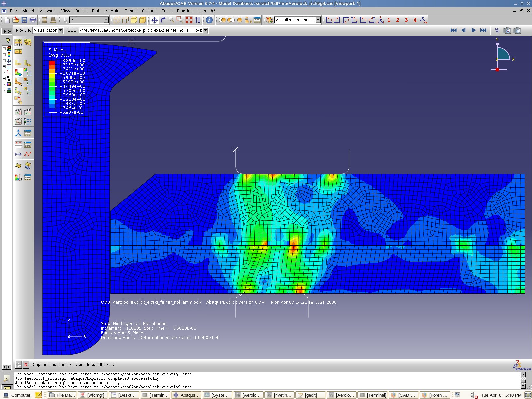Toggle the light bulb icon in model tree
The image size is (532, 399).
pos(8,40)
